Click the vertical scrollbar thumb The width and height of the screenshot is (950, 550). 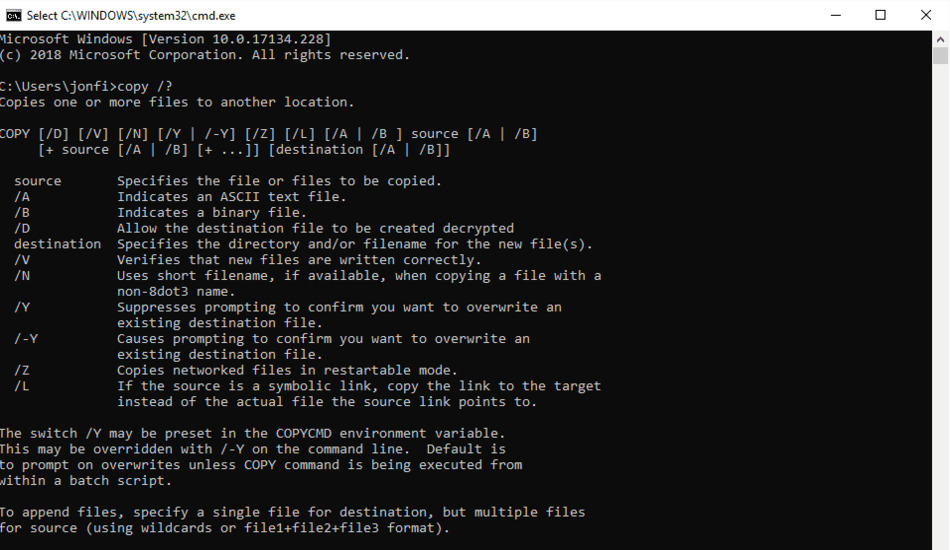tap(940, 56)
